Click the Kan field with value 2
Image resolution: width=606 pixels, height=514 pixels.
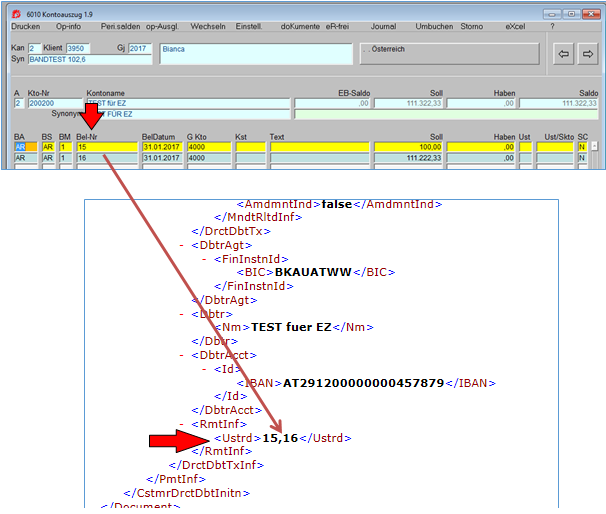(x=34, y=48)
